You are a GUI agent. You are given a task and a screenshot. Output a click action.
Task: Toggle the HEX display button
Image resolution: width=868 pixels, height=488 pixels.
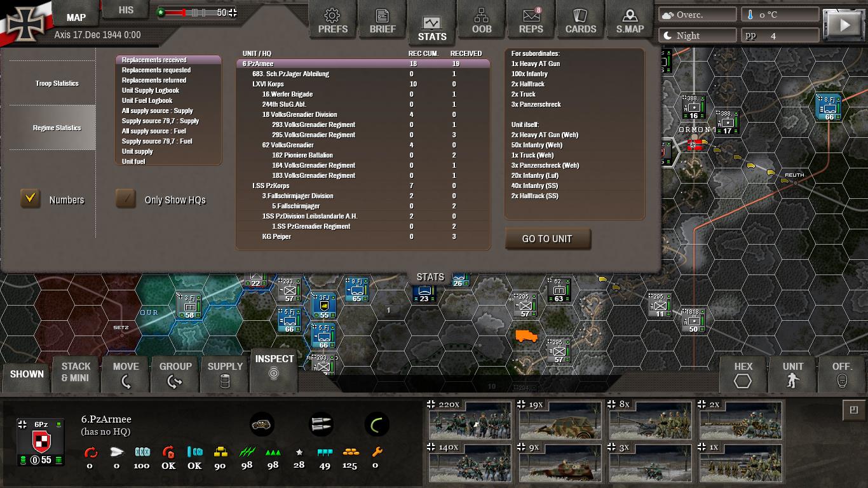(743, 374)
